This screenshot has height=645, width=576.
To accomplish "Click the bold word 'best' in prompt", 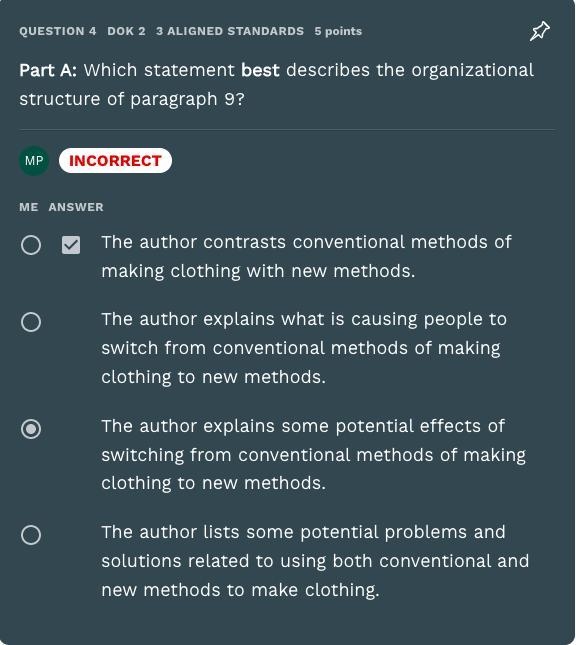I will 260,70.
